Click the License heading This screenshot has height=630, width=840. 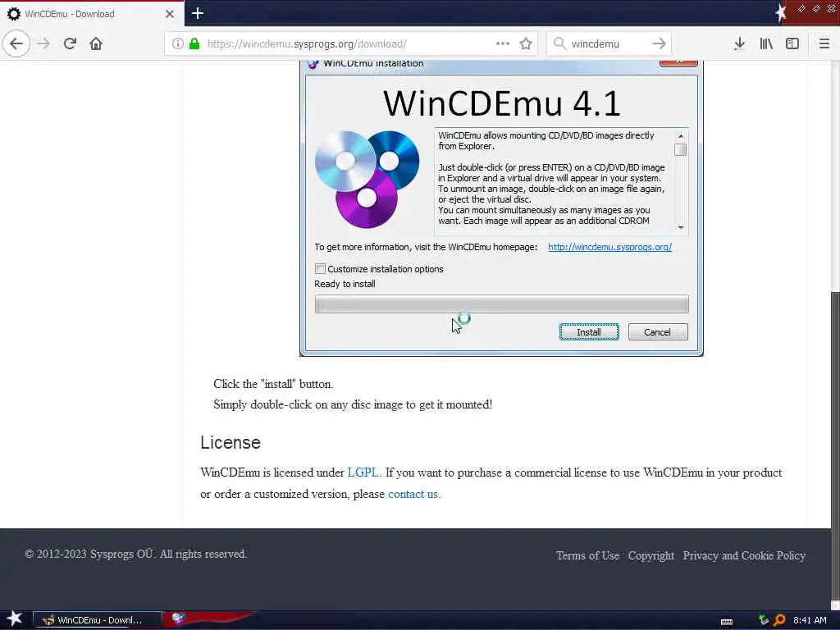pos(231,442)
